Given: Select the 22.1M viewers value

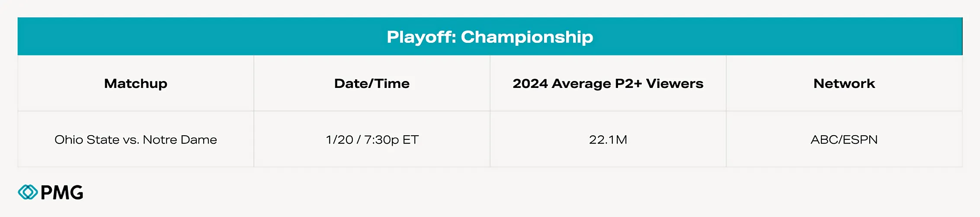Looking at the screenshot, I should [608, 139].
